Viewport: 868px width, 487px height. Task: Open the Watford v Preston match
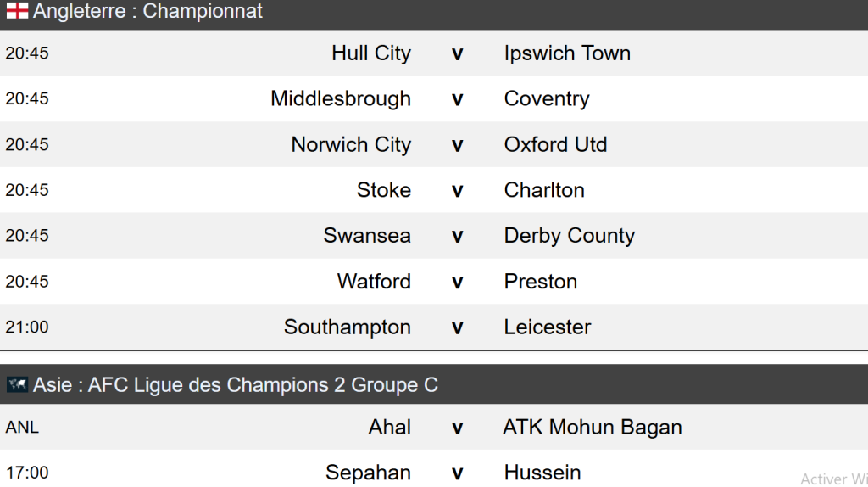(x=458, y=282)
